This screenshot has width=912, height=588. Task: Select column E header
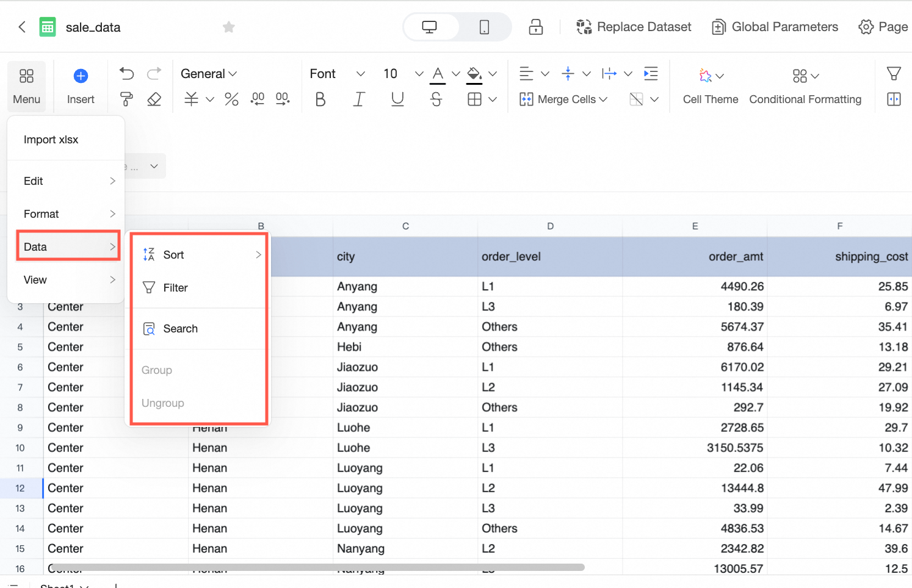[x=695, y=226]
